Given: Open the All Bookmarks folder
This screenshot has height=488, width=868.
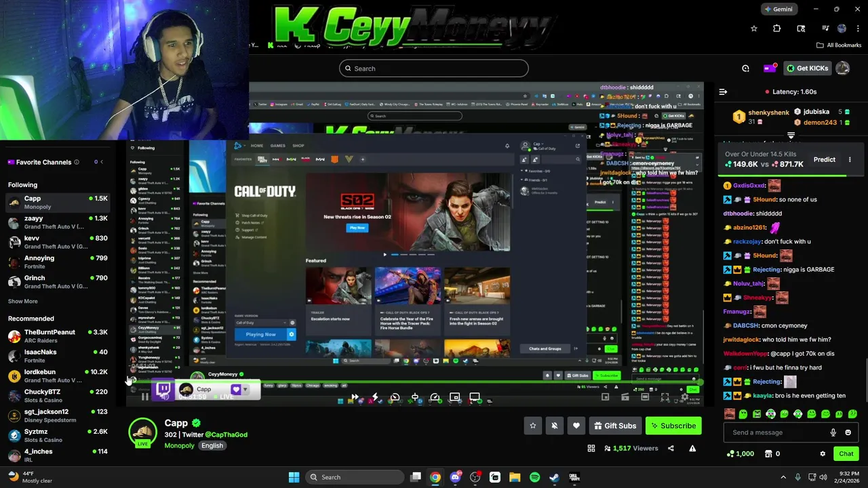Looking at the screenshot, I should click(x=839, y=45).
